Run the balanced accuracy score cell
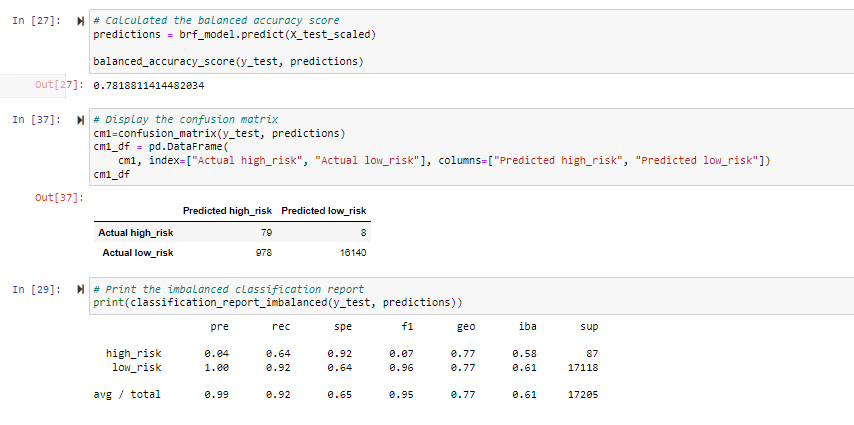854x425 pixels. click(81, 21)
